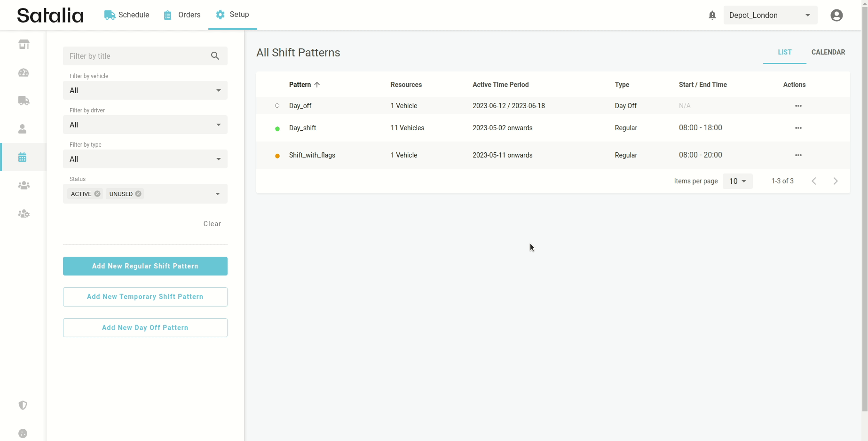Remove the UNUSED status chip
868x441 pixels.
tap(138, 194)
